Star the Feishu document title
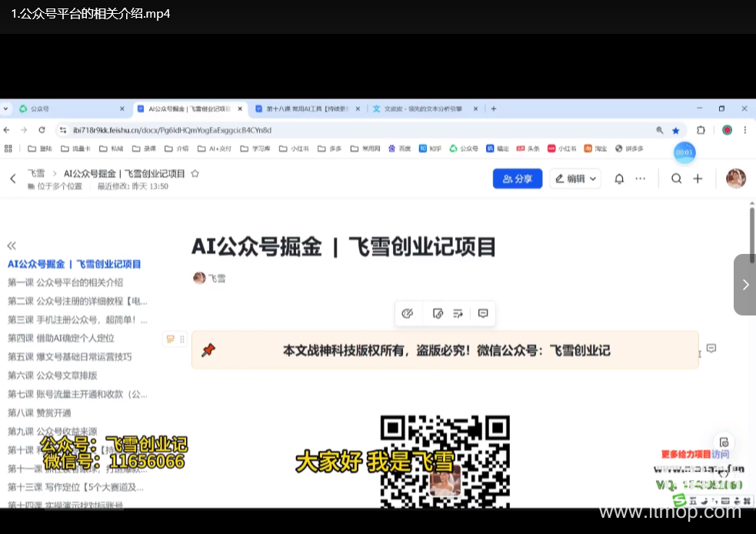756x534 pixels. tap(195, 174)
